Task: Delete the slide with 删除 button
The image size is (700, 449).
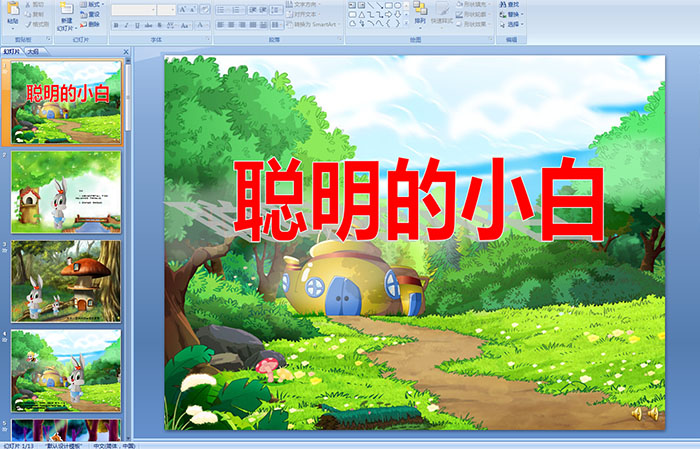Action: tap(90, 24)
